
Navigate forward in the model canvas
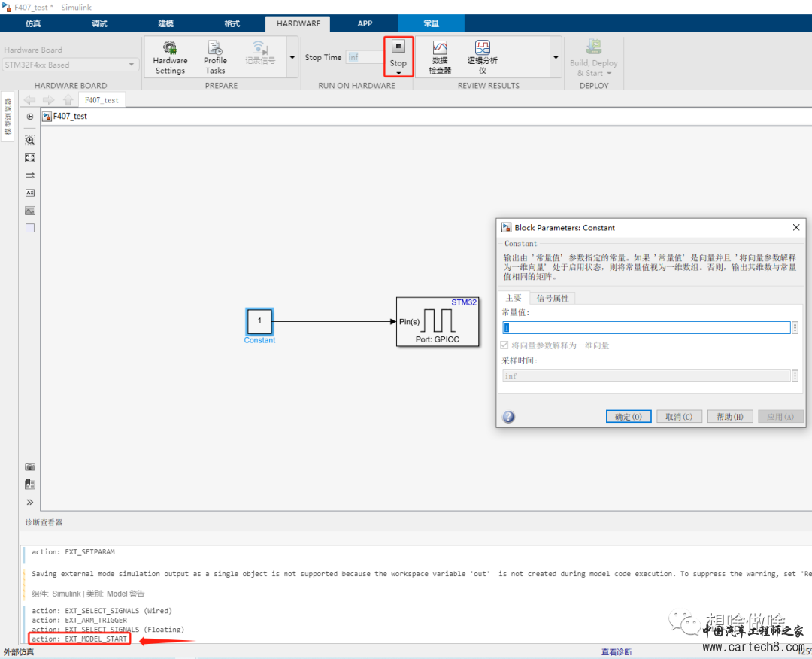[x=49, y=100]
